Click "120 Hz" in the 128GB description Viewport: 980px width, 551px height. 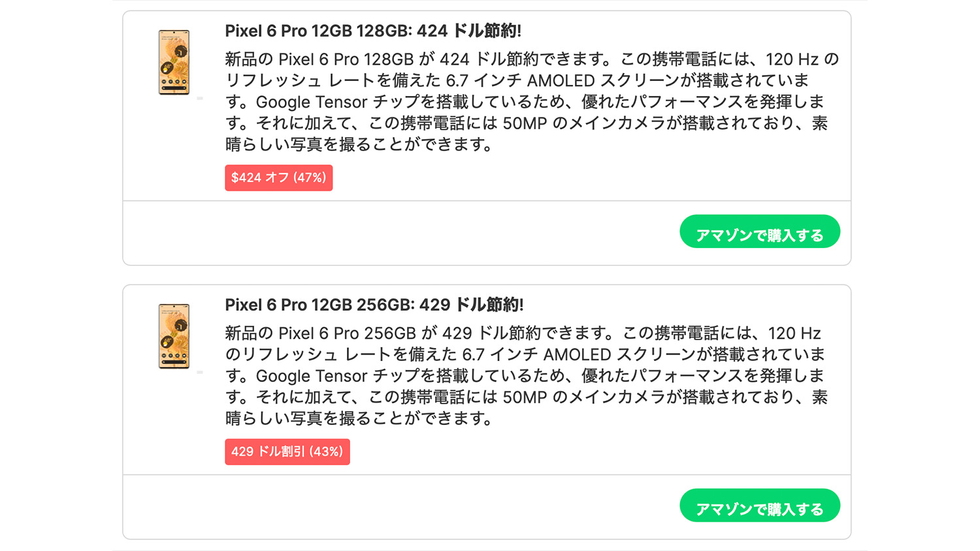(x=792, y=60)
